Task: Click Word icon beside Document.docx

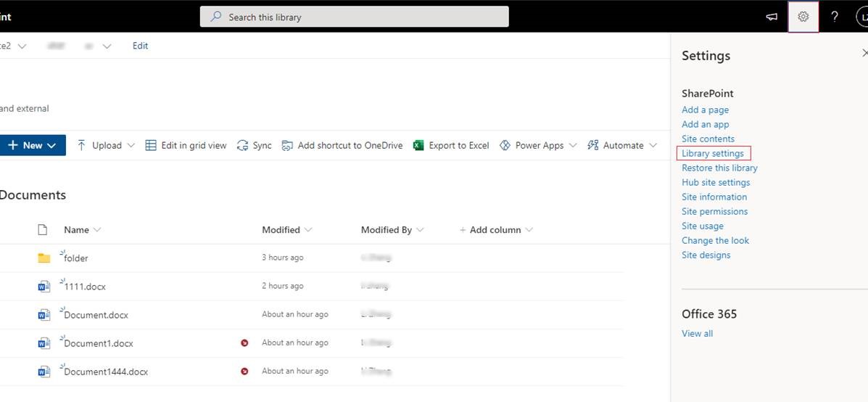Action: [x=44, y=314]
